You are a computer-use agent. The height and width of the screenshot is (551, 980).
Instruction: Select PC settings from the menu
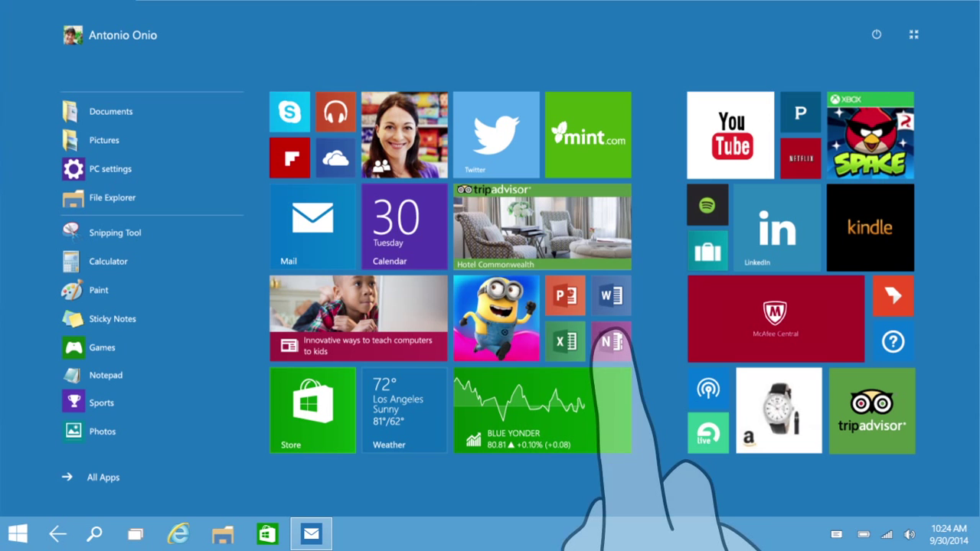click(110, 168)
